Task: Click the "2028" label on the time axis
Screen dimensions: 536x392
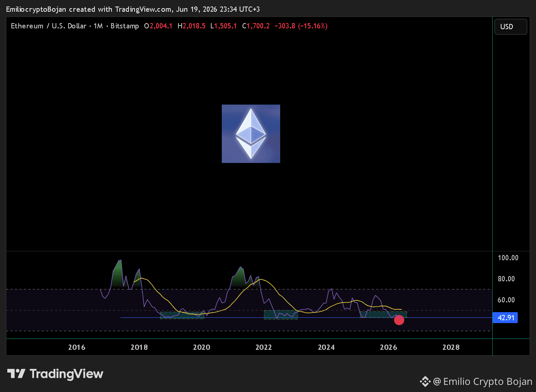Action: pos(451,347)
